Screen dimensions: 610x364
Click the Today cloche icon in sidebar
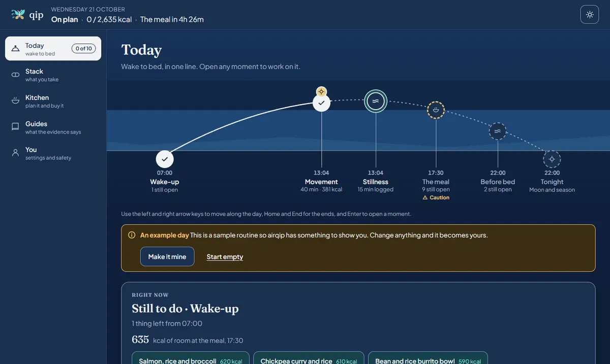pyautogui.click(x=16, y=49)
